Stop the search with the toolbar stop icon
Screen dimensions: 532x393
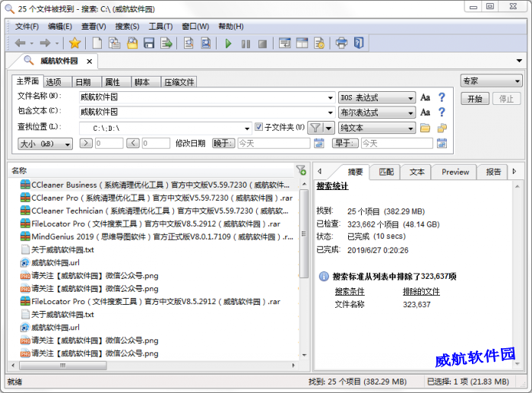262,44
